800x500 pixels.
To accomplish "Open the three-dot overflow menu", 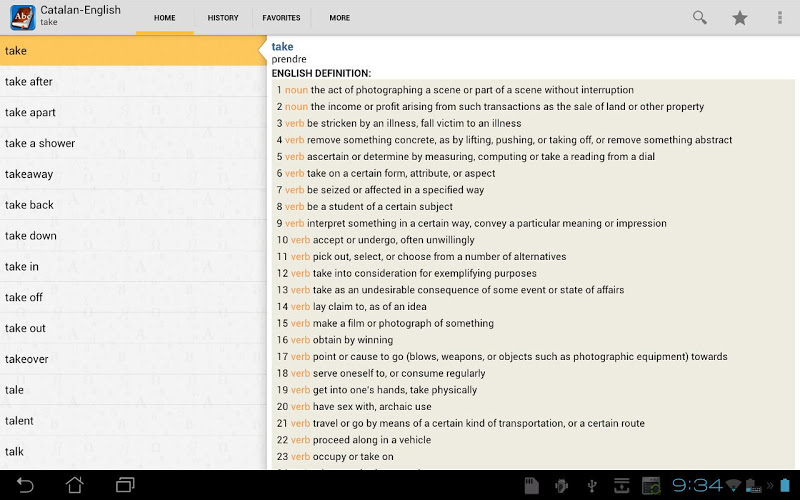I will (x=780, y=17).
